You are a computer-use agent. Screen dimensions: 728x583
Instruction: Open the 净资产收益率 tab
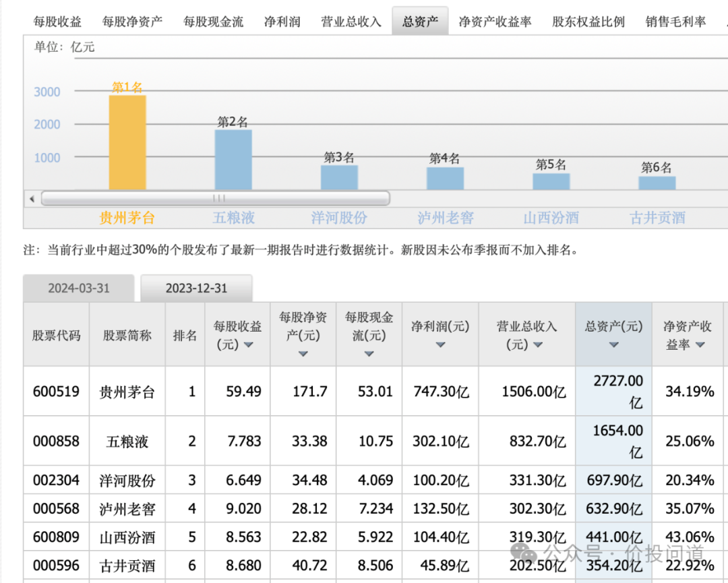(x=495, y=22)
